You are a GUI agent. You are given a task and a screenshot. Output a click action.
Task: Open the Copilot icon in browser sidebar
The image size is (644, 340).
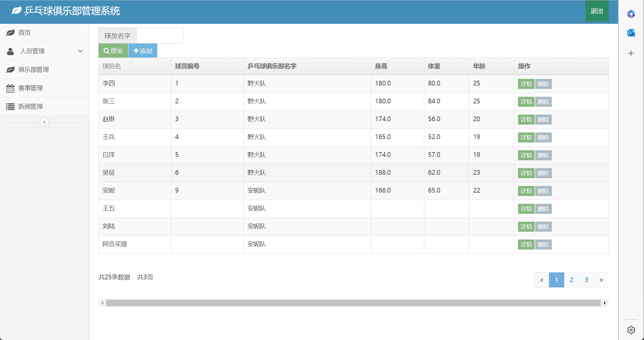(631, 14)
